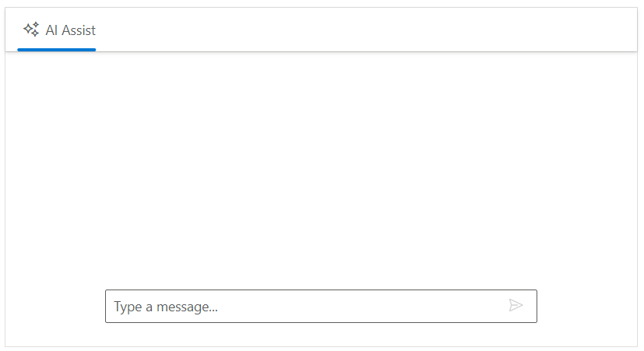Submit the prompt with the send icon
The height and width of the screenshot is (351, 644).
516,305
